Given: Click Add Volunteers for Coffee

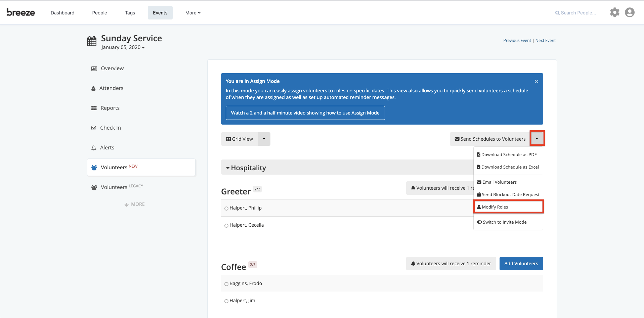Looking at the screenshot, I should coord(521,264).
